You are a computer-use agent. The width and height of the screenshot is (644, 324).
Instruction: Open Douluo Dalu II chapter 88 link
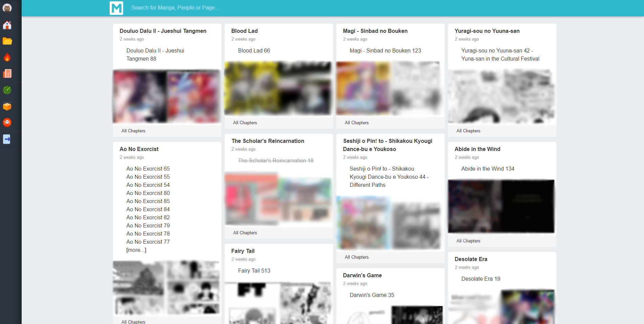click(155, 55)
